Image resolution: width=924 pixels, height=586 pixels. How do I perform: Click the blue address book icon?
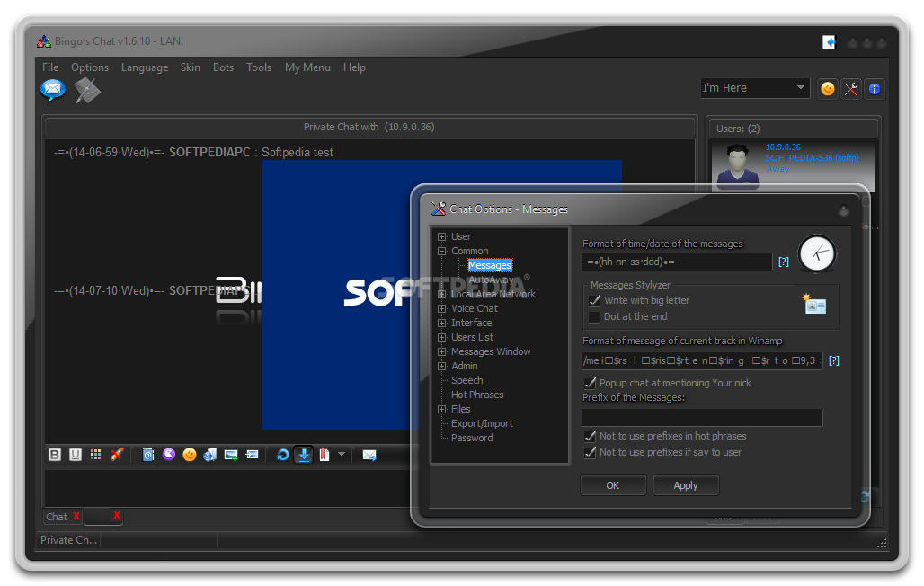[x=148, y=455]
